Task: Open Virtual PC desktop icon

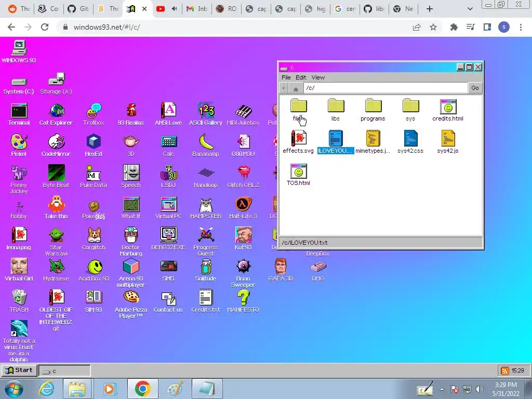Action: coord(168,208)
